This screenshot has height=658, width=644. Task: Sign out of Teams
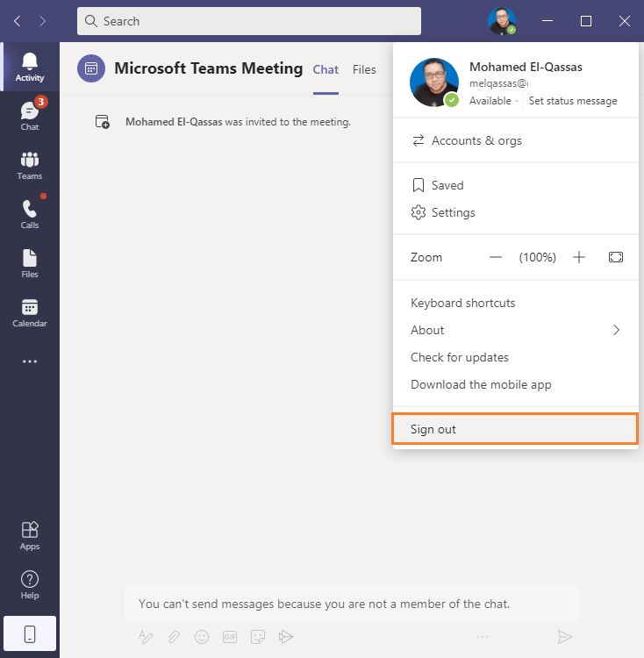click(x=516, y=429)
